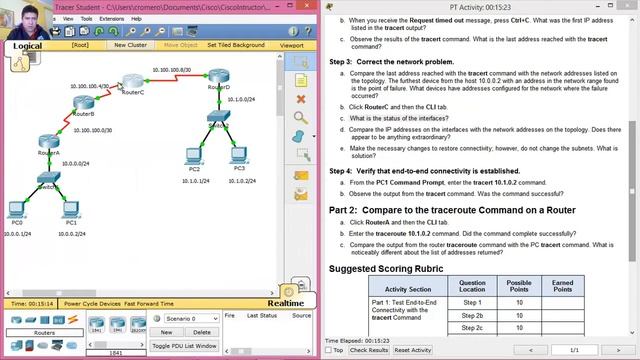640x360 pixels.
Task: Click the scenario info icon
Action: [156, 318]
